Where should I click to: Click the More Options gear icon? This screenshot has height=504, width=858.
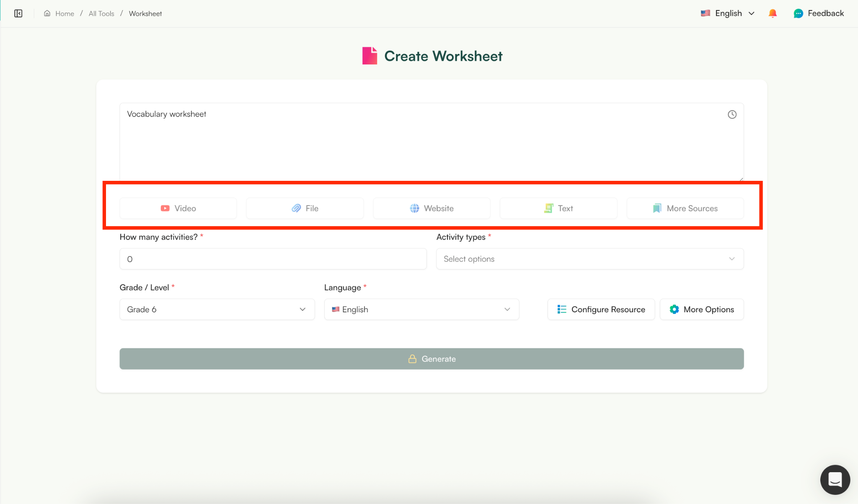pos(674,309)
